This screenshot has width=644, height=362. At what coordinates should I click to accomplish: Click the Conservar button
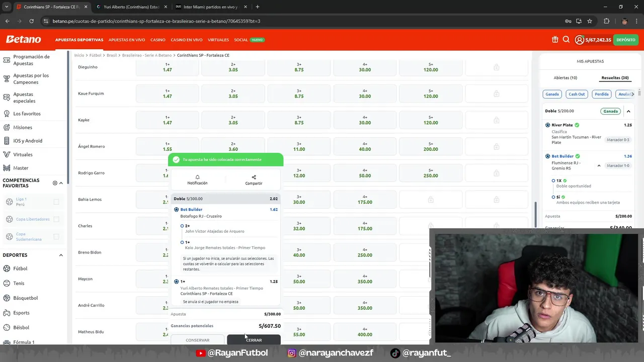[x=197, y=340]
